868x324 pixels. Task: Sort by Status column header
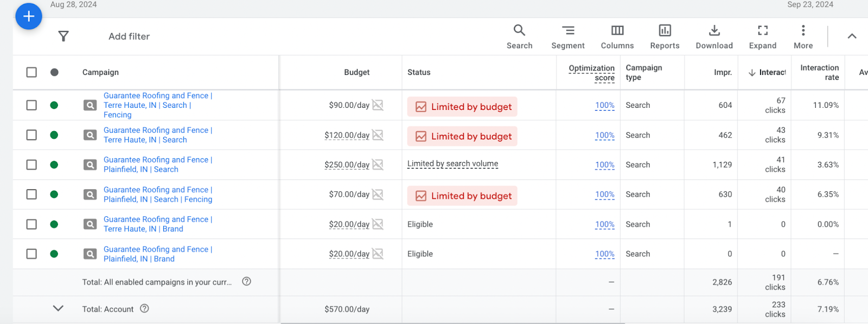(x=419, y=72)
